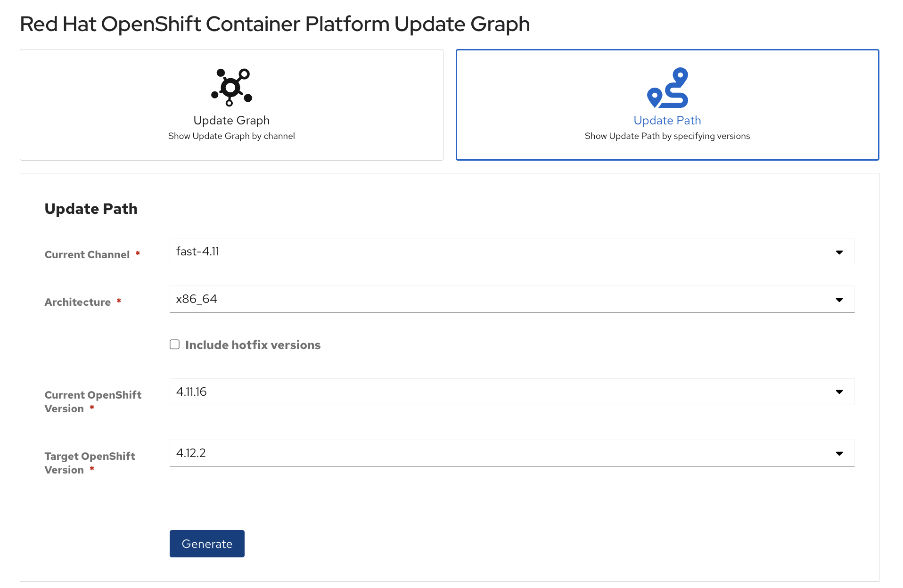Open the Current Channel dropdown showing fast-4.11
The image size is (903, 588).
[x=512, y=252]
